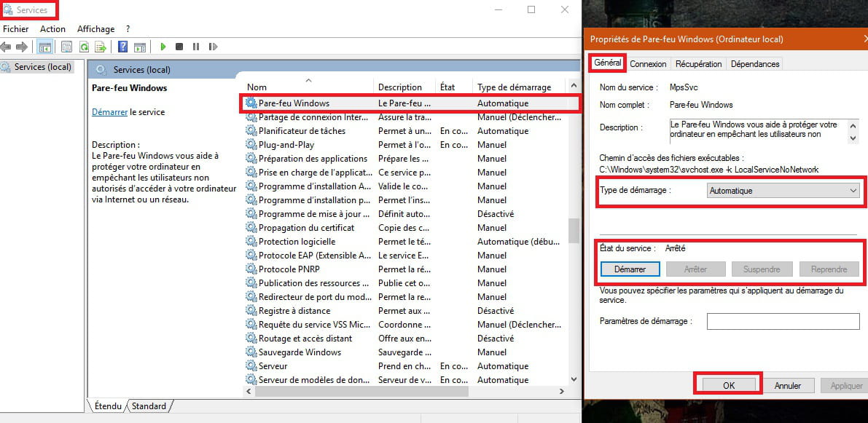The image size is (868, 423).
Task: Select the Pare-feu Windows service row
Action: (x=410, y=103)
